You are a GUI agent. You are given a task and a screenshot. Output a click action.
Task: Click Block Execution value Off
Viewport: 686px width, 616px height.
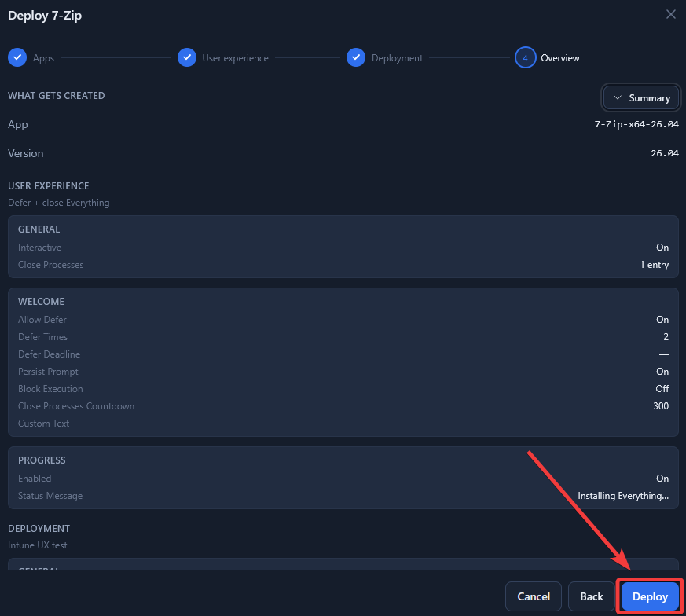point(662,388)
